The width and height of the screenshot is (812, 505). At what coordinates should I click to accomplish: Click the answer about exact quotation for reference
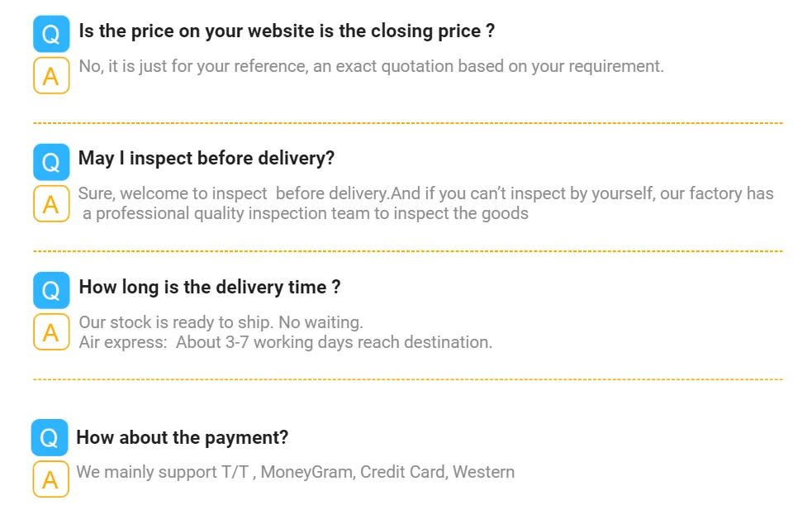[371, 66]
